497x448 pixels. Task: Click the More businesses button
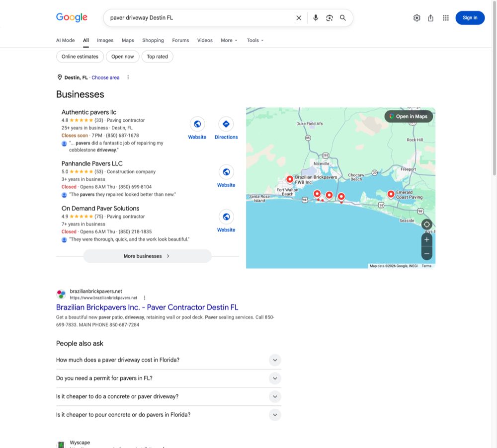tap(147, 256)
